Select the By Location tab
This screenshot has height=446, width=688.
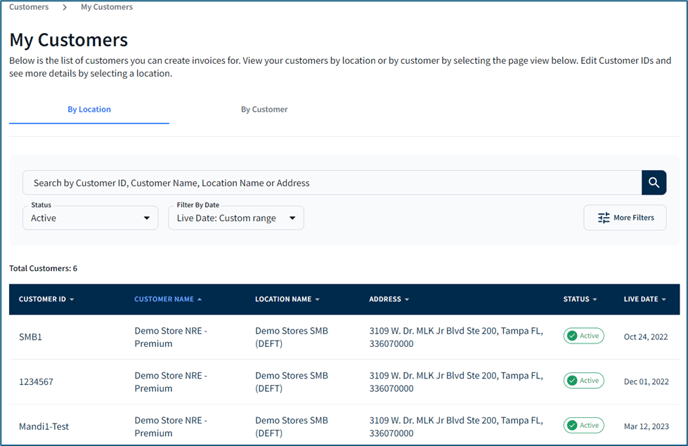89,109
